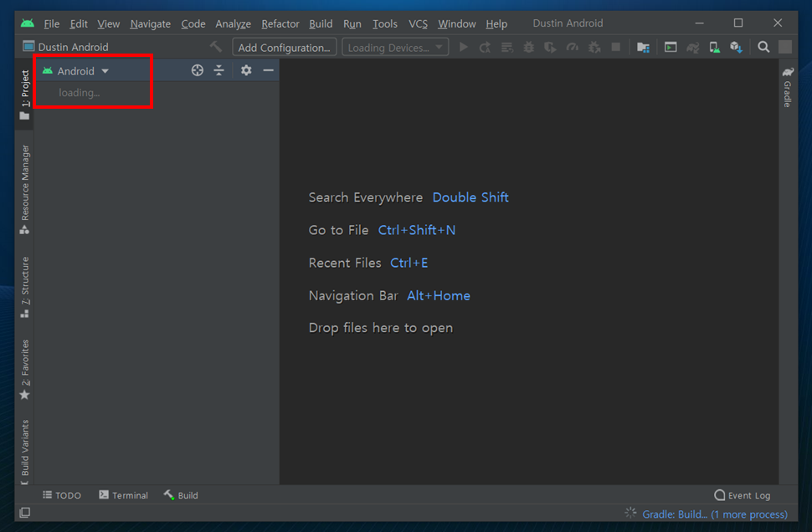
Task: Open the Terminal tool window
Action: (x=123, y=495)
